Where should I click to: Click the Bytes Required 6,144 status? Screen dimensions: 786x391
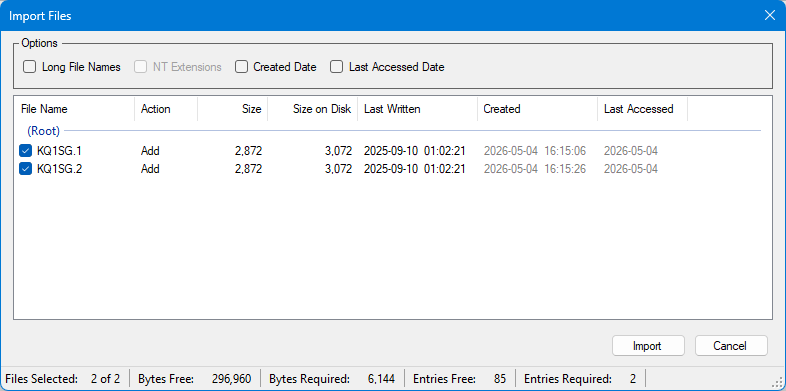point(332,378)
